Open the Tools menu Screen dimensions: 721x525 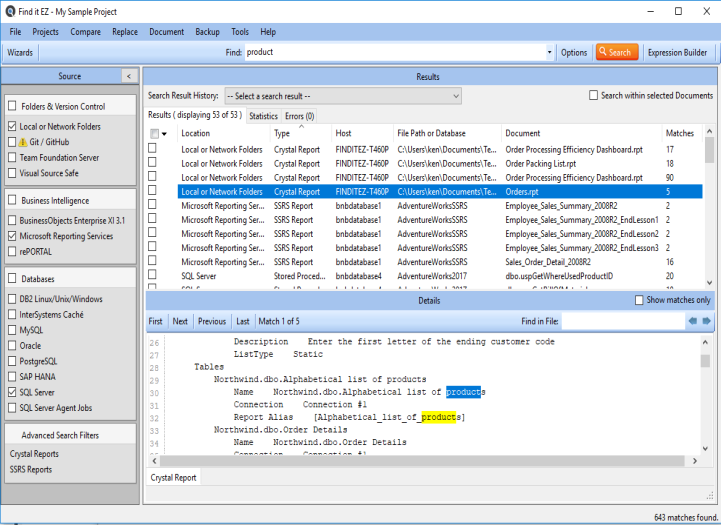pos(240,32)
